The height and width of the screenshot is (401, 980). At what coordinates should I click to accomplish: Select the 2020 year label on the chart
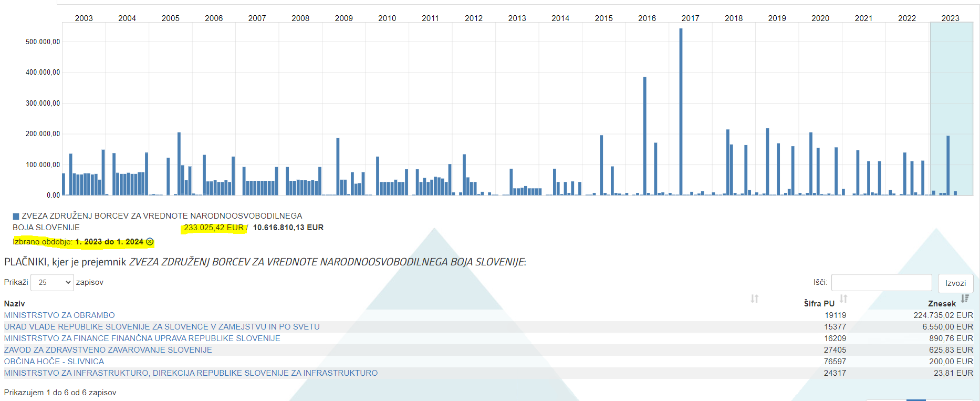(820, 18)
